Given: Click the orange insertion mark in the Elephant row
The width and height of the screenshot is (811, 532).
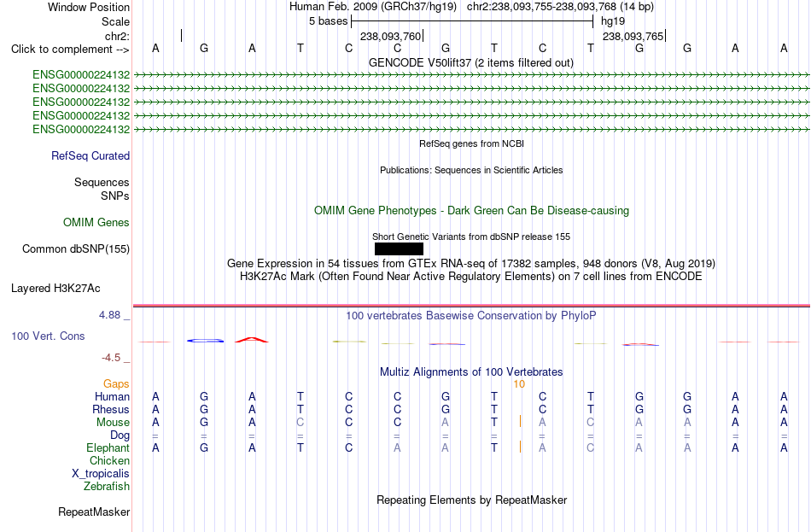Looking at the screenshot, I should 521,447.
